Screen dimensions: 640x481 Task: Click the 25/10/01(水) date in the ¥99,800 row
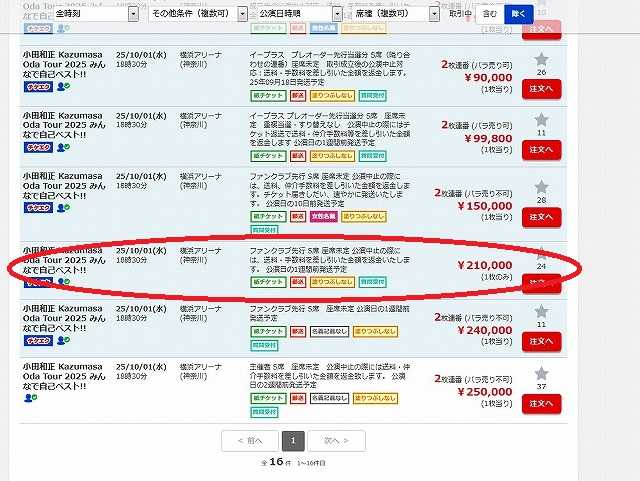141,116
